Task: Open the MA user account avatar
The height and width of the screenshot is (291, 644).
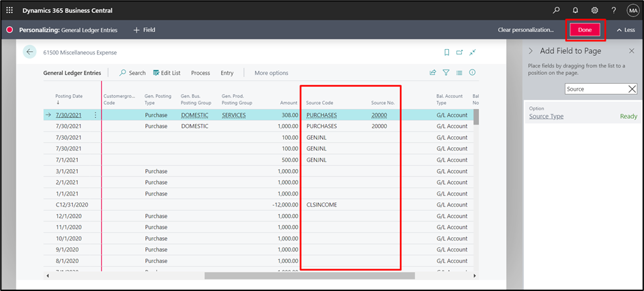Action: [x=632, y=11]
